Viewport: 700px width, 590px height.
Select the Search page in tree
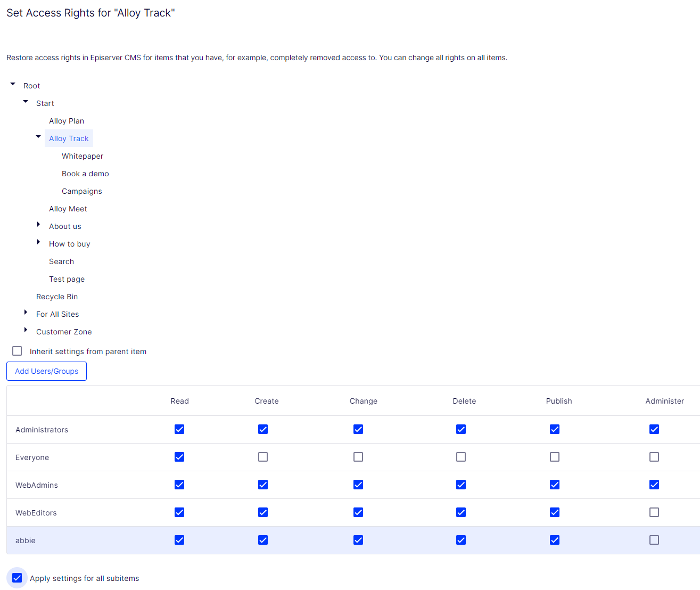click(61, 261)
